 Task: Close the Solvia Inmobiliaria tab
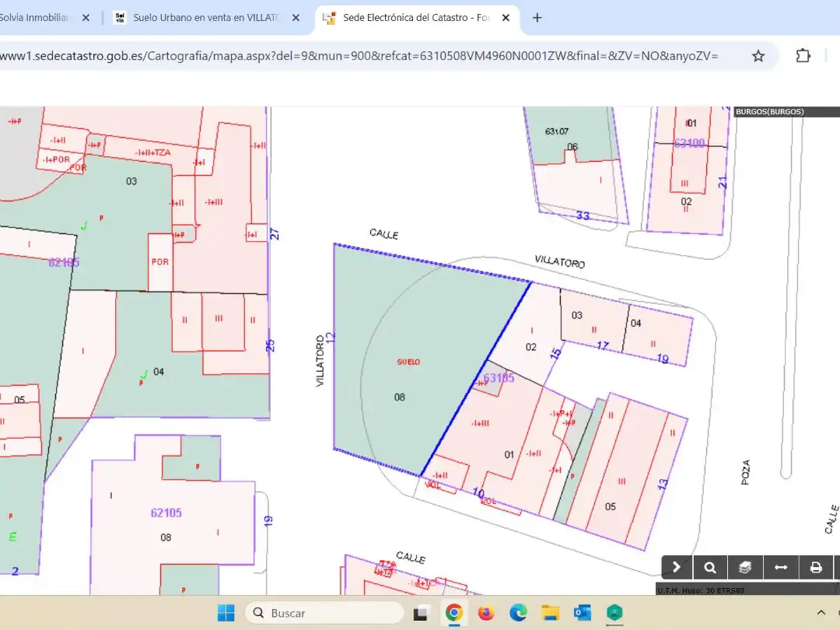86,18
